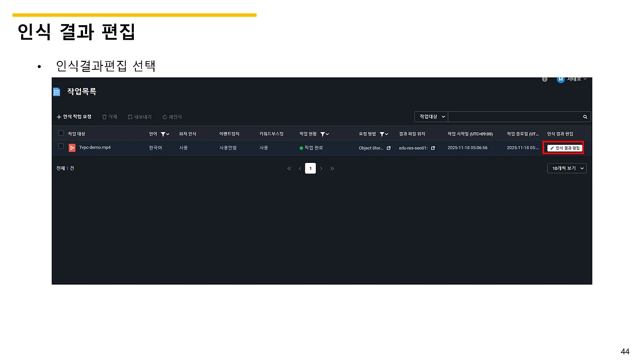
Task: Open the 작업 현황 column filter
Action: click(325, 134)
